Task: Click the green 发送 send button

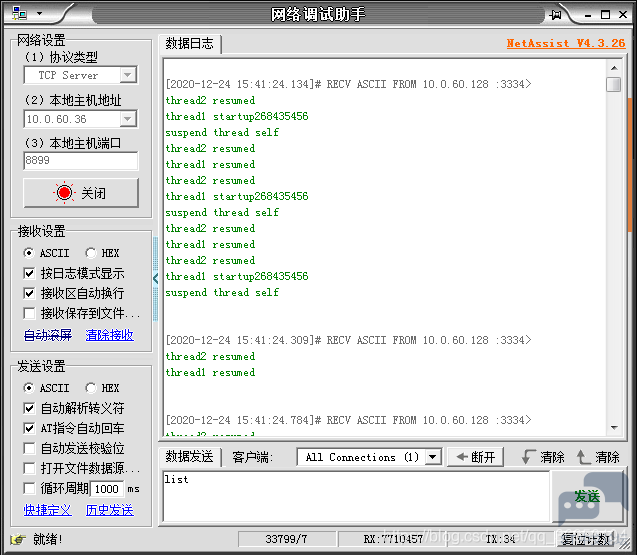Action: (587, 496)
